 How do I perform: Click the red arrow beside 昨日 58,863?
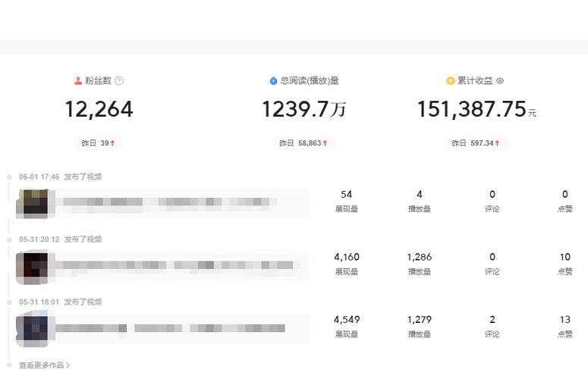coord(325,143)
